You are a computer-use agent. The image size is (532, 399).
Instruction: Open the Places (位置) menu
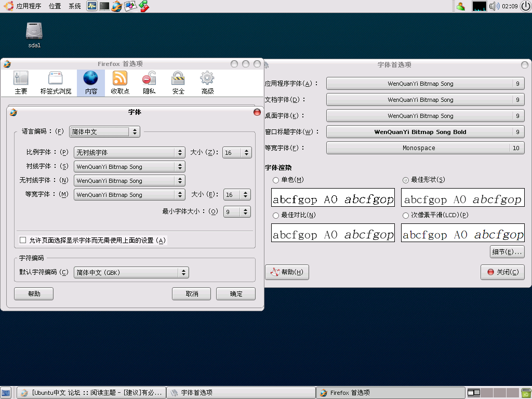(x=55, y=6)
